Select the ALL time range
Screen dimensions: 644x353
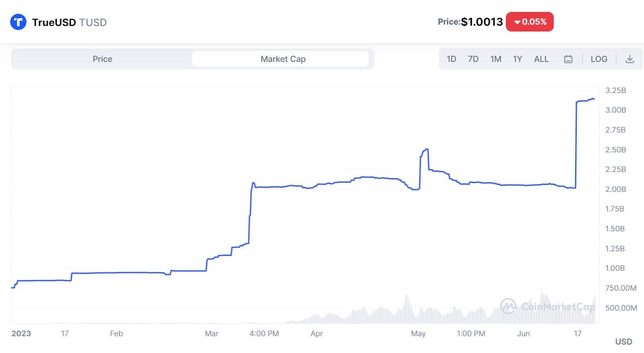coord(541,59)
